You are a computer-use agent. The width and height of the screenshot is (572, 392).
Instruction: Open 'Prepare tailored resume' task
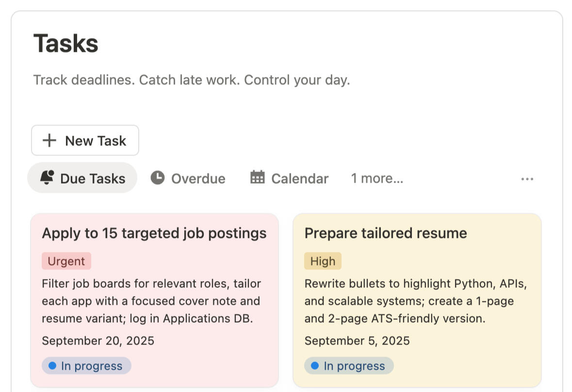(386, 233)
